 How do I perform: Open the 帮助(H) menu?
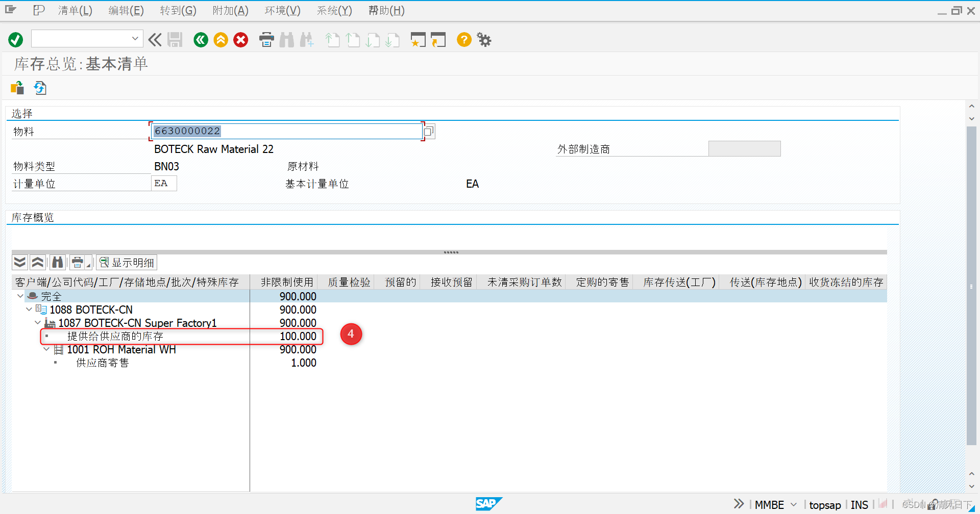point(386,10)
